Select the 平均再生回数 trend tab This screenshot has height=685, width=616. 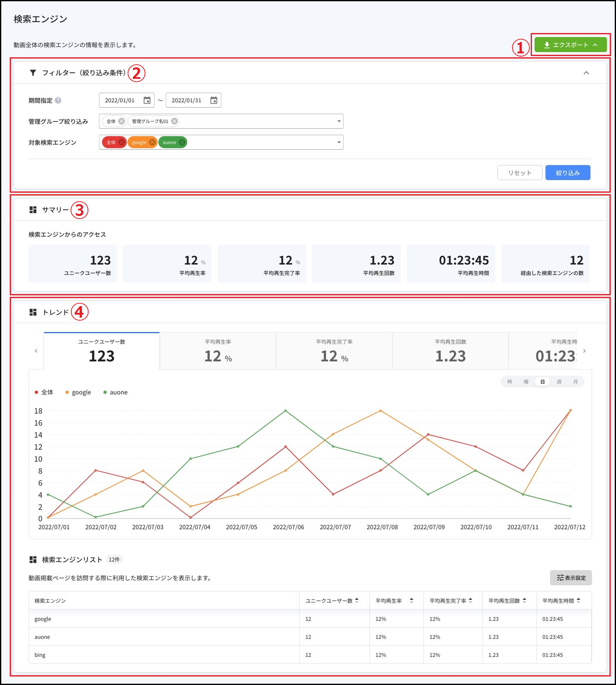[450, 351]
